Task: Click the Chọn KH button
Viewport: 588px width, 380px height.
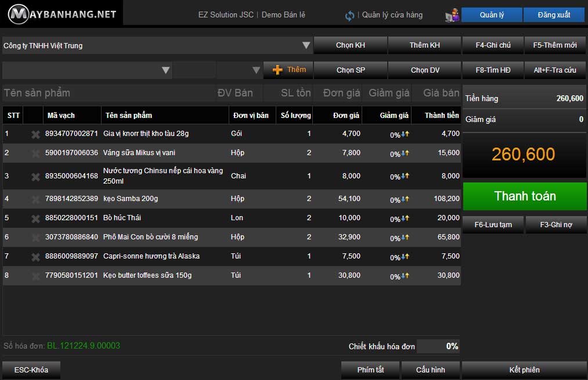Action: tap(350, 45)
